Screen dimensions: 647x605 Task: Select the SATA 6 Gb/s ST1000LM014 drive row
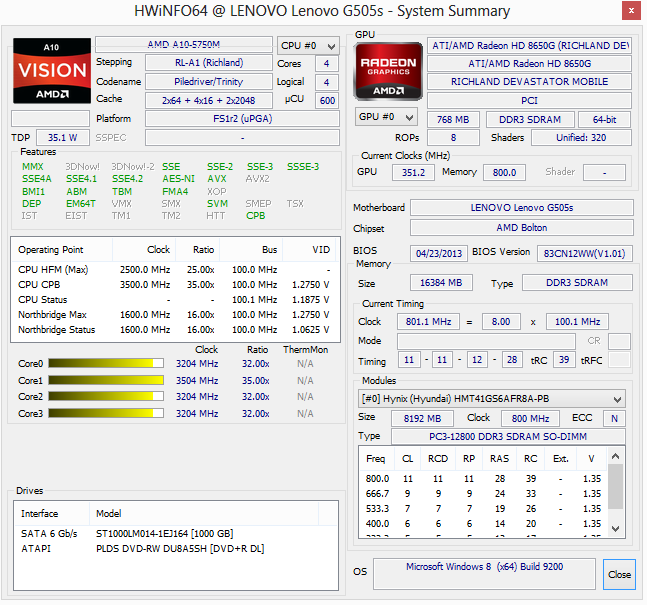coord(176,534)
